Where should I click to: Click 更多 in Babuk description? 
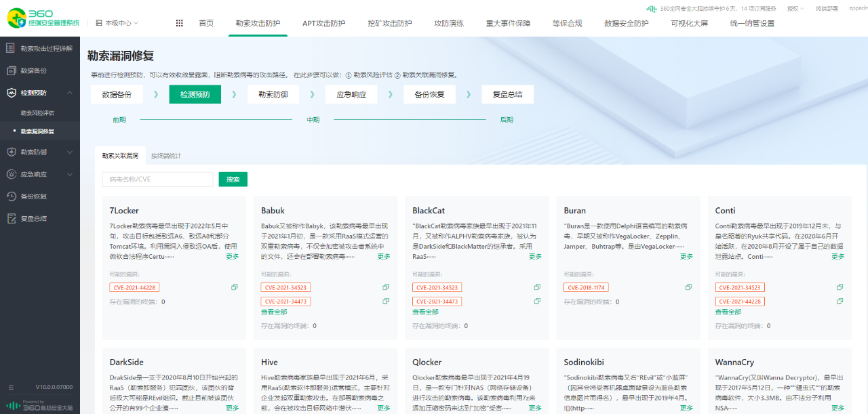pyautogui.click(x=384, y=257)
